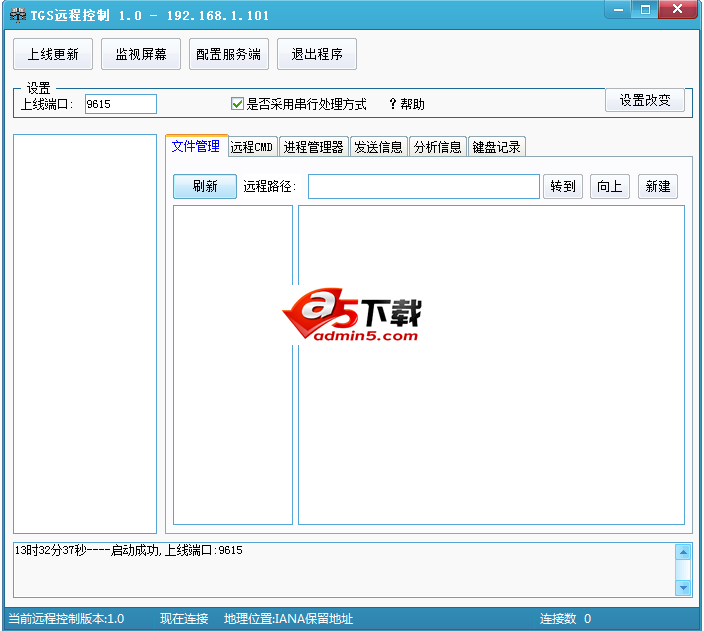Click the TGS application icon in title bar
Viewport: 704px width, 631px height.
(x=18, y=15)
